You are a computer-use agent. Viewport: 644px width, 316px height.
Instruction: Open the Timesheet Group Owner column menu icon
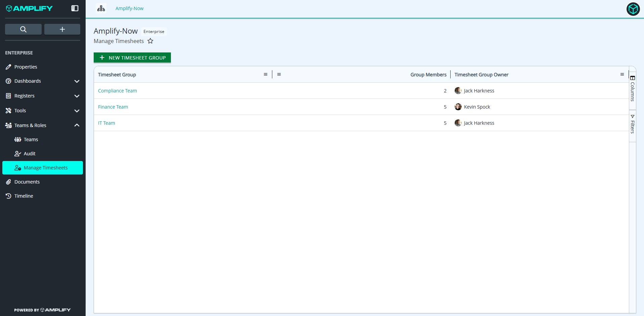point(622,74)
